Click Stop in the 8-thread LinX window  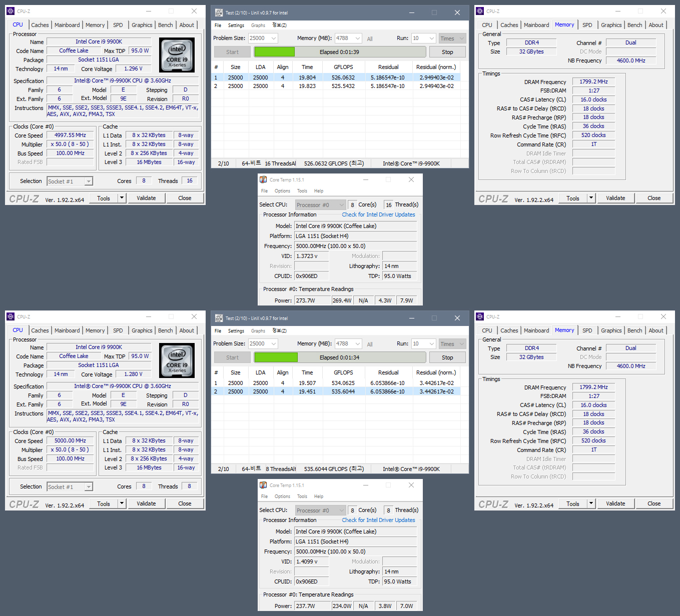(x=447, y=357)
